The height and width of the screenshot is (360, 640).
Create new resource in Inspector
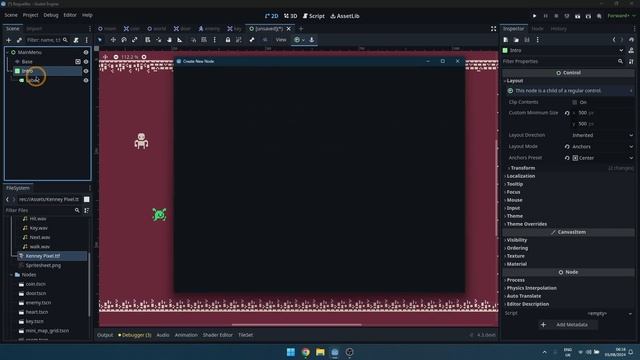click(x=505, y=40)
